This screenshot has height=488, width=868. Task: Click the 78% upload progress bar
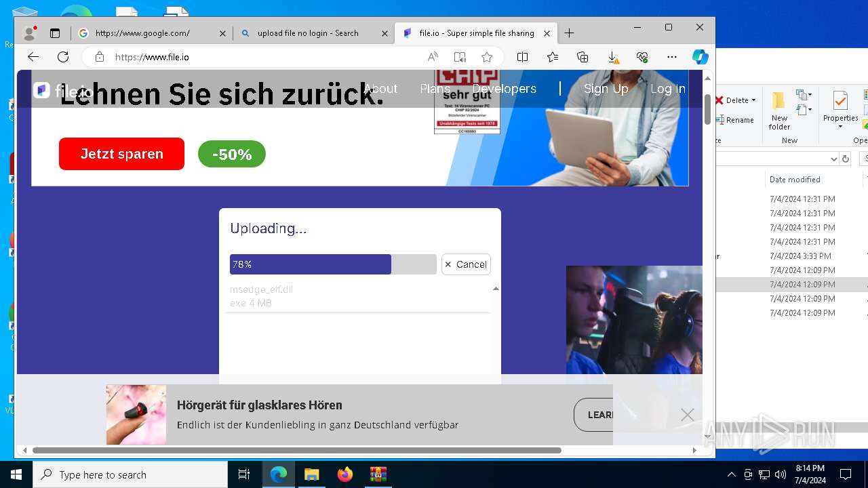tap(333, 264)
